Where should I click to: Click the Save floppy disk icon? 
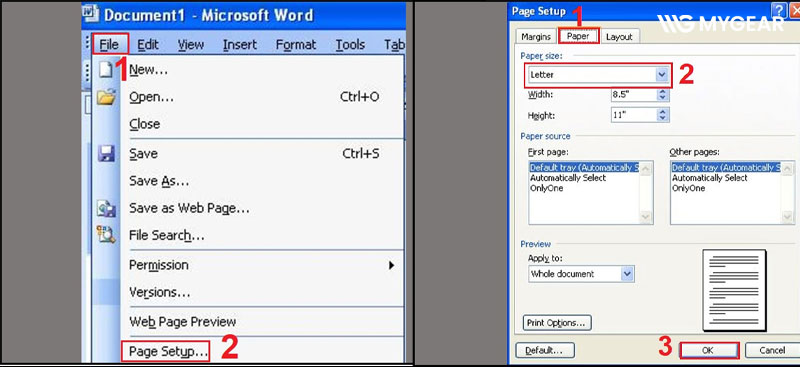pyautogui.click(x=106, y=154)
